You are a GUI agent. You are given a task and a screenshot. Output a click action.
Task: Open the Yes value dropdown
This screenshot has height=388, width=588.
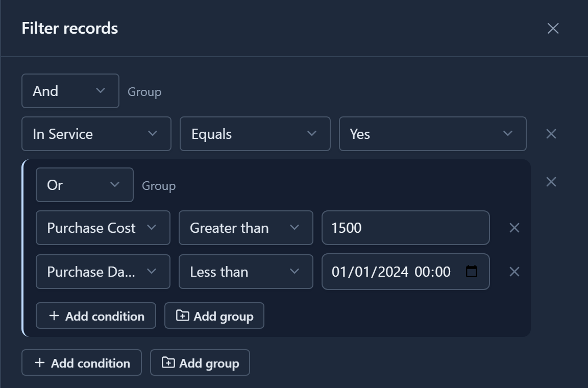pos(433,134)
